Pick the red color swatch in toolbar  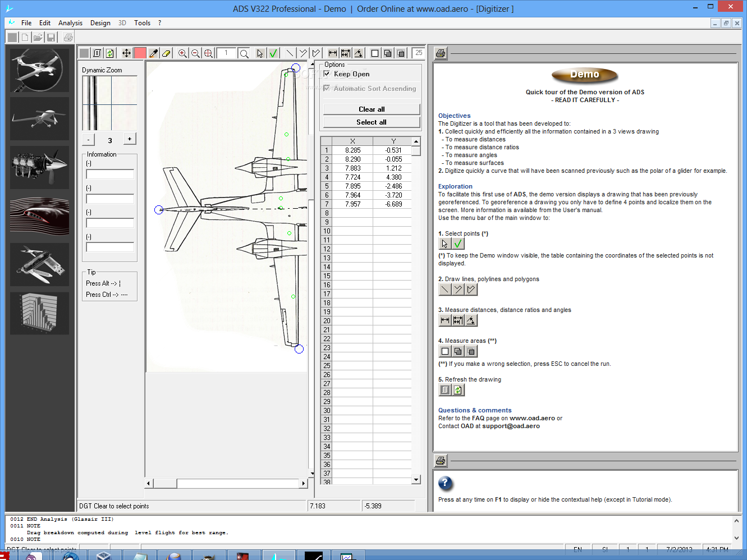click(140, 53)
